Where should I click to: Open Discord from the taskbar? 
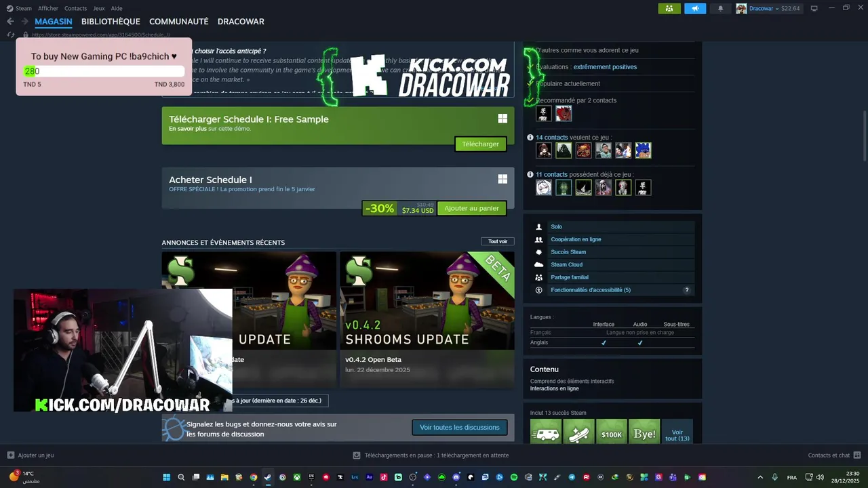[x=456, y=477]
